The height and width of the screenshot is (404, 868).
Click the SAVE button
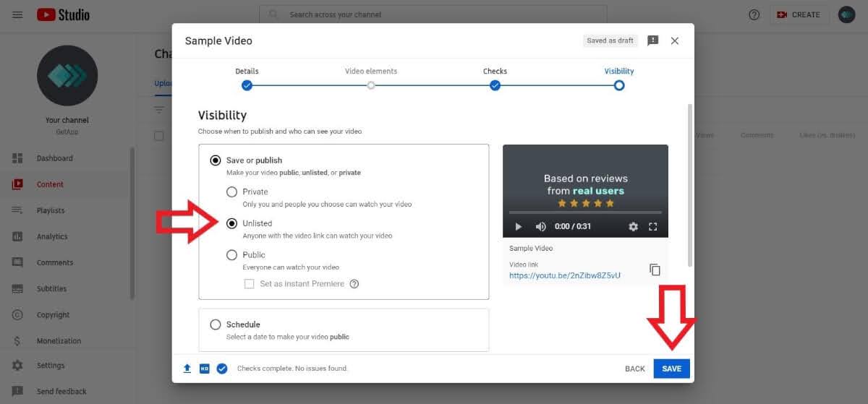tap(672, 369)
